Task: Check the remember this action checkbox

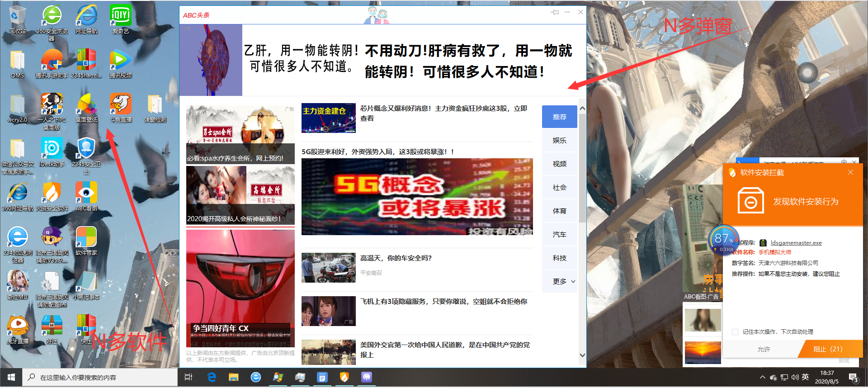Action: tap(735, 332)
